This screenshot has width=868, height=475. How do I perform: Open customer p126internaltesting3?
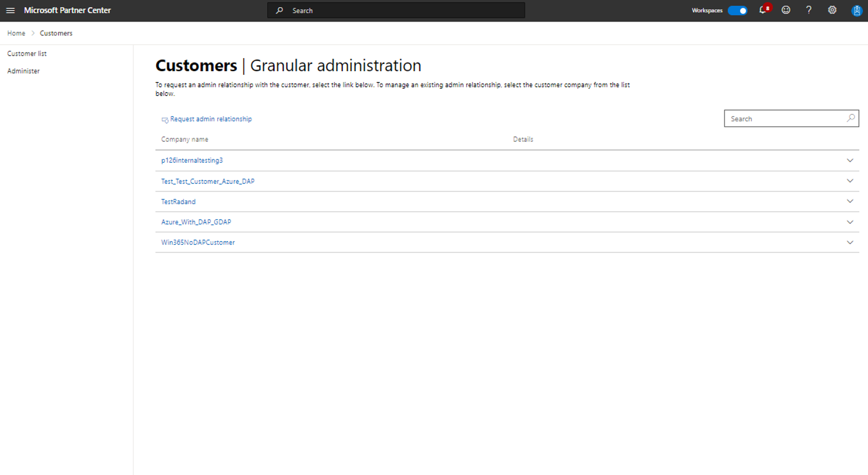(192, 160)
